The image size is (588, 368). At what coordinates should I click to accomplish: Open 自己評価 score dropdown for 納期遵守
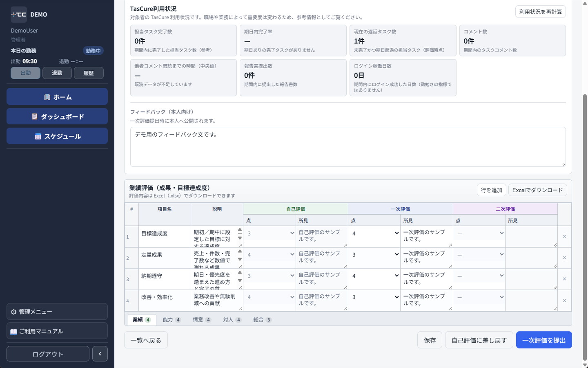[x=269, y=276]
